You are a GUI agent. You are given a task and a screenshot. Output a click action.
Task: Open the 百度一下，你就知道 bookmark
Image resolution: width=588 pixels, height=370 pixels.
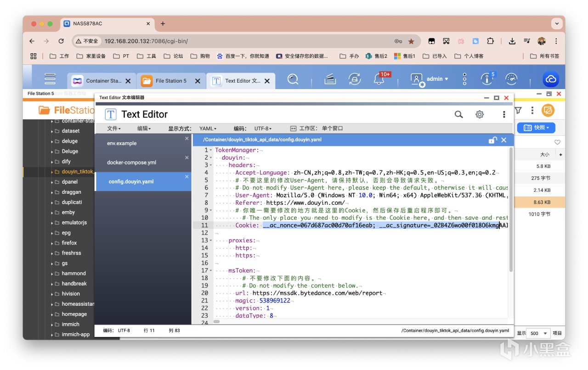click(243, 56)
